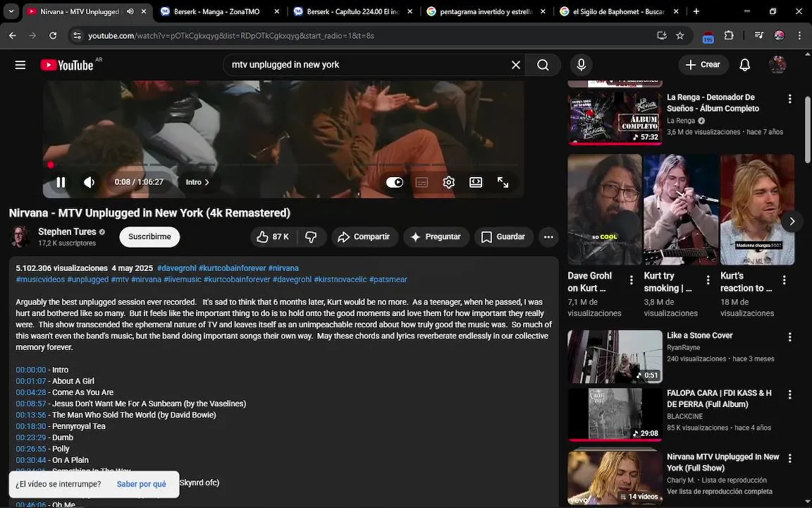Open a new browser tab
812x508 pixels.
(x=696, y=11)
